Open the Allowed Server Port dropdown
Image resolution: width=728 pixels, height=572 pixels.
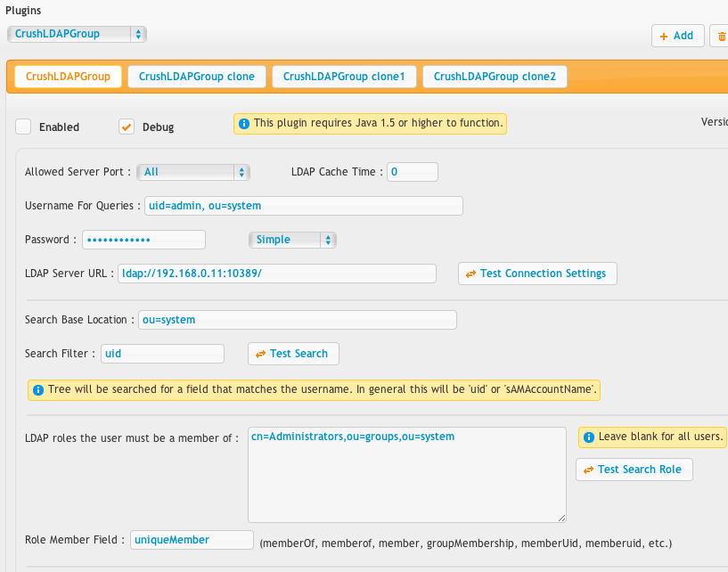pyautogui.click(x=193, y=172)
